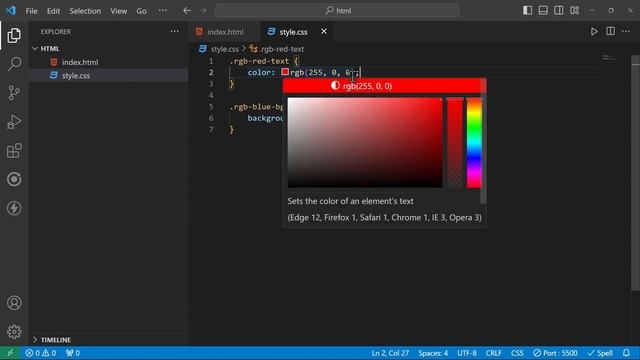
Task: Open the Explorer view in activity bar
Action: tap(14, 36)
